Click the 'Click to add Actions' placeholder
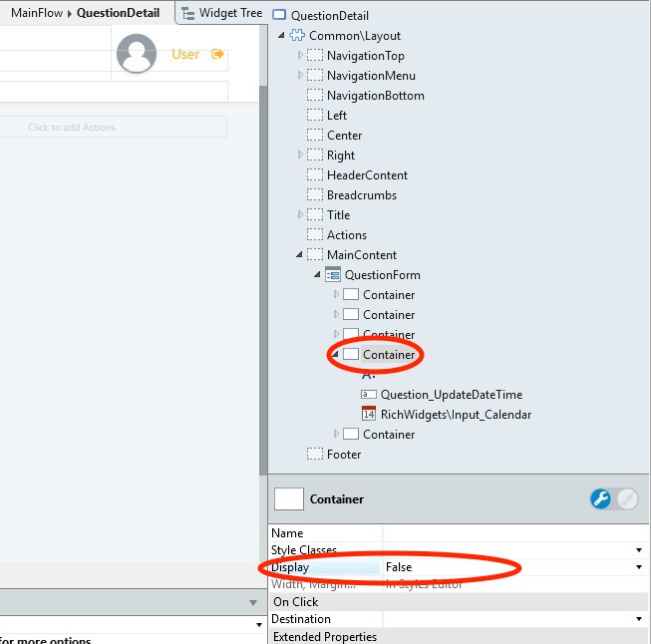 pyautogui.click(x=72, y=127)
